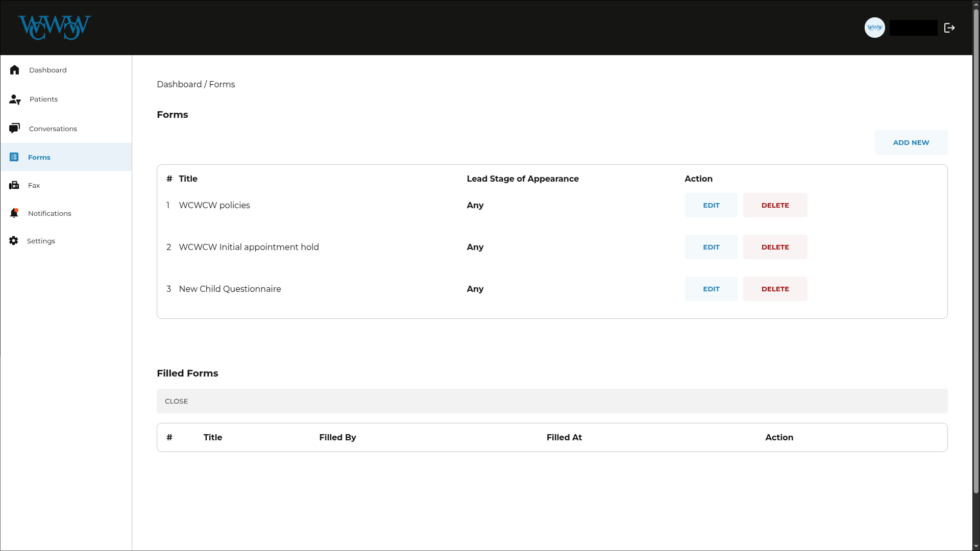Click the Forms list icon in sidebar
The width and height of the screenshot is (980, 551).
pos(14,157)
